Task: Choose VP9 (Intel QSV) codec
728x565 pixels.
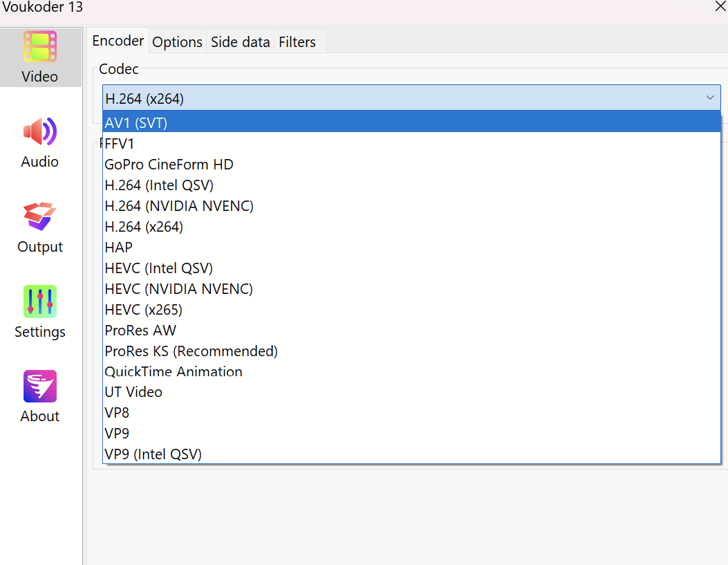Action: [153, 454]
